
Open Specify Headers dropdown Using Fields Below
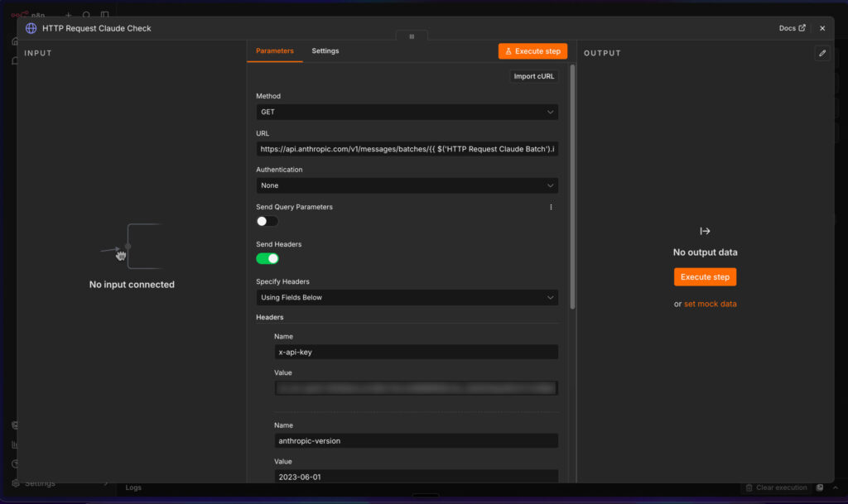[407, 298]
